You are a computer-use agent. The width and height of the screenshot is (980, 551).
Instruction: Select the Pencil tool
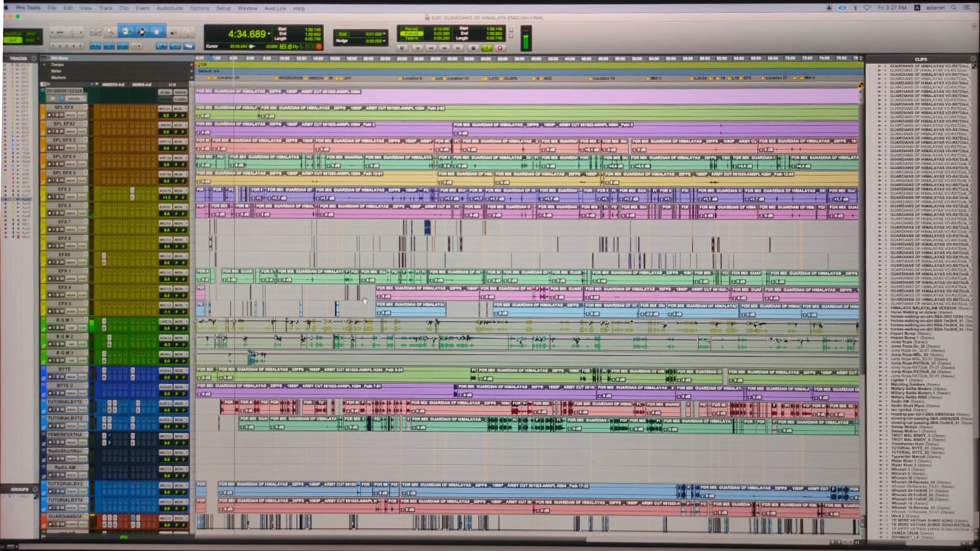pos(188,32)
